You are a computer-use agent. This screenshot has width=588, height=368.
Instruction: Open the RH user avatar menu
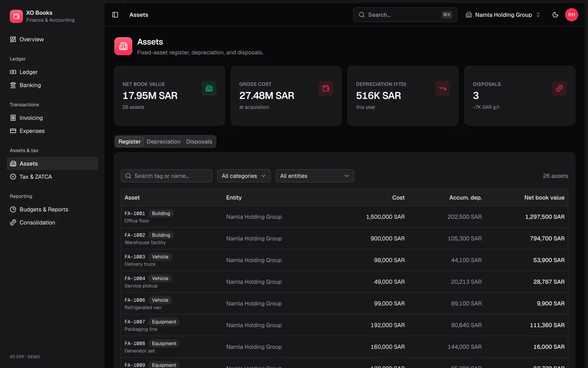coord(571,15)
